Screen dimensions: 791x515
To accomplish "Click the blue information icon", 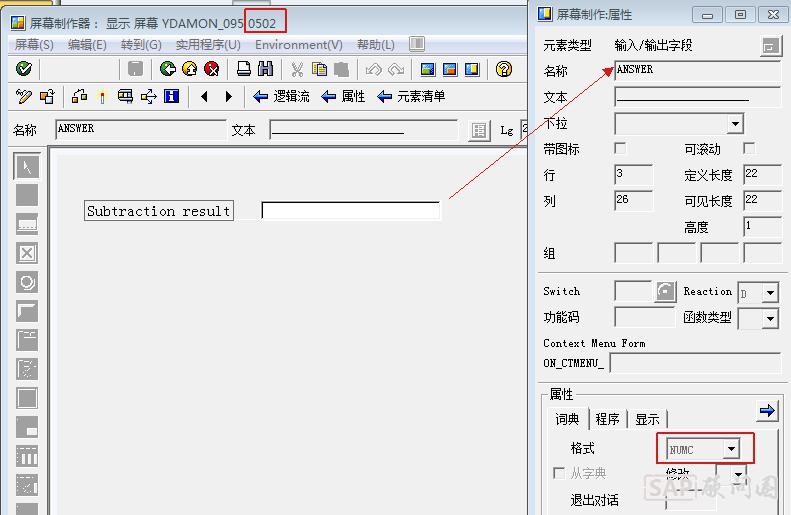I will point(171,97).
